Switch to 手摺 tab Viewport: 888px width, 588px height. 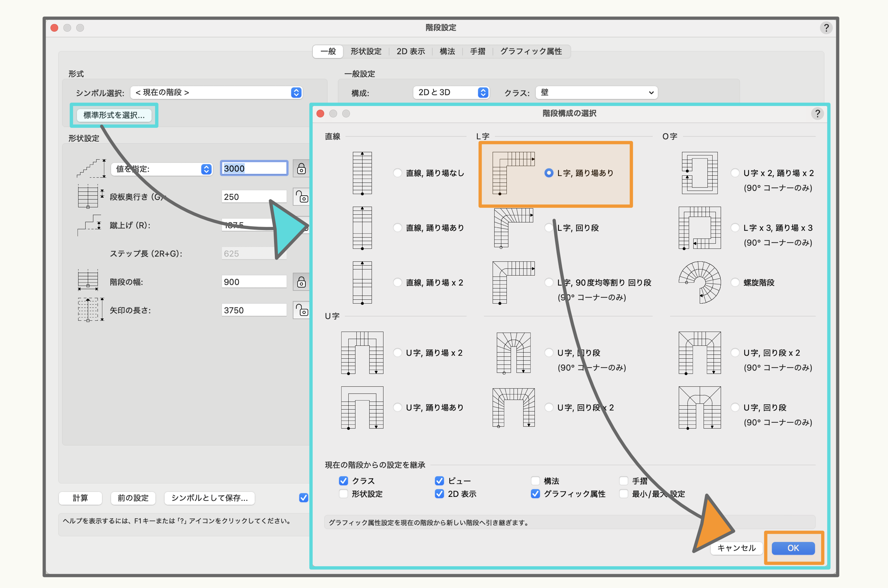pos(477,51)
